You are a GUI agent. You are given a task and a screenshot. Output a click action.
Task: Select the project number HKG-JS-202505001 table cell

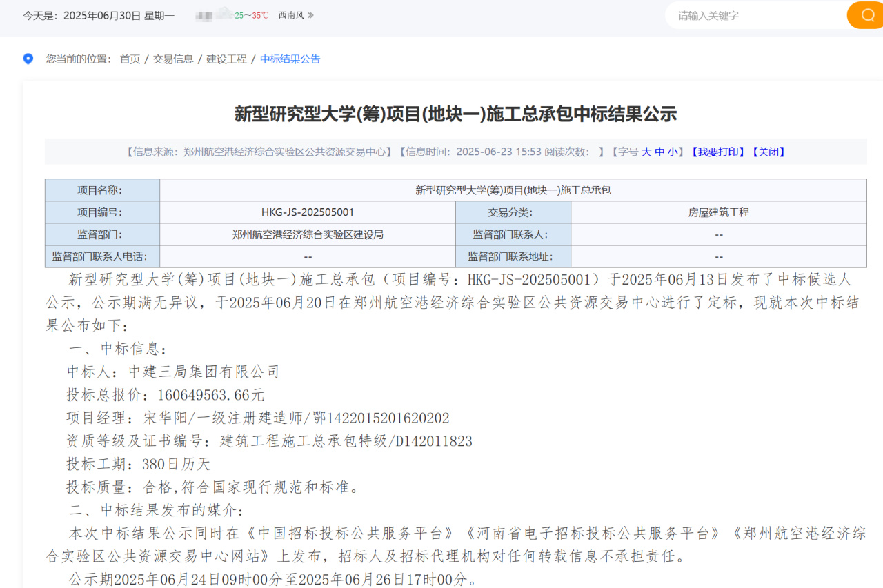coord(308,212)
